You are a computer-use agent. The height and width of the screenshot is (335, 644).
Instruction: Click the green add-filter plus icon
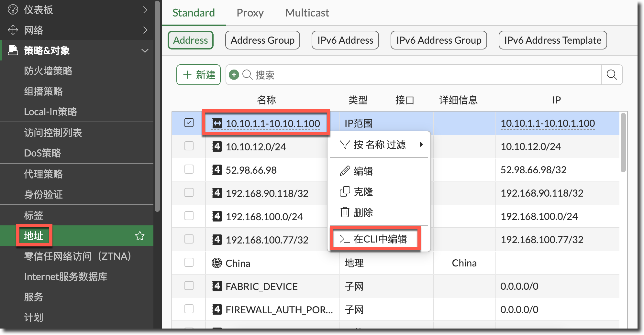point(234,75)
